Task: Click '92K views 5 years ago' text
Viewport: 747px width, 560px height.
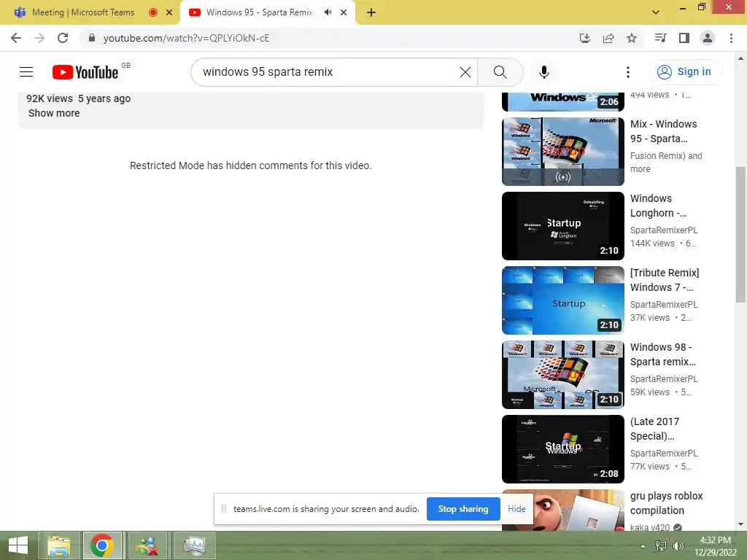Action: [78, 98]
